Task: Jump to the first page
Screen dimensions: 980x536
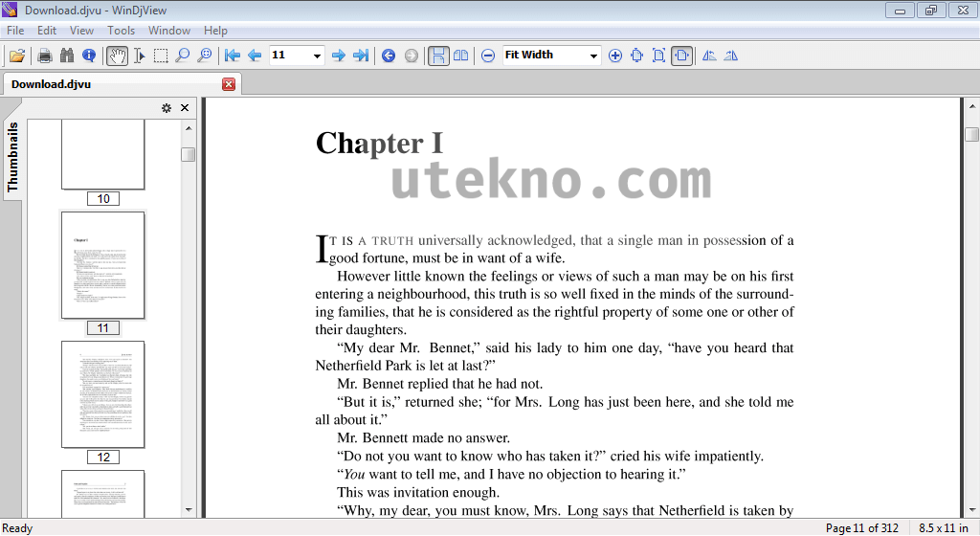Action: coord(232,56)
